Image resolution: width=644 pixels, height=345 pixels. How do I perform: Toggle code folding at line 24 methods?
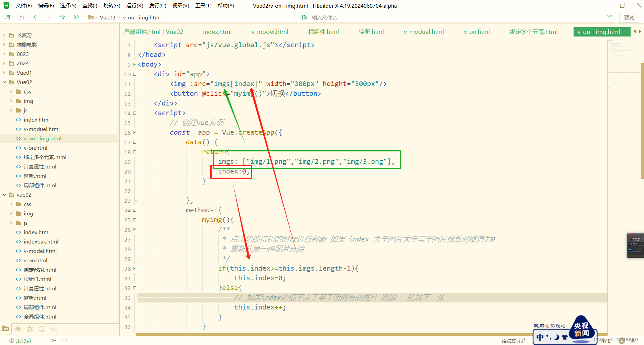point(135,210)
